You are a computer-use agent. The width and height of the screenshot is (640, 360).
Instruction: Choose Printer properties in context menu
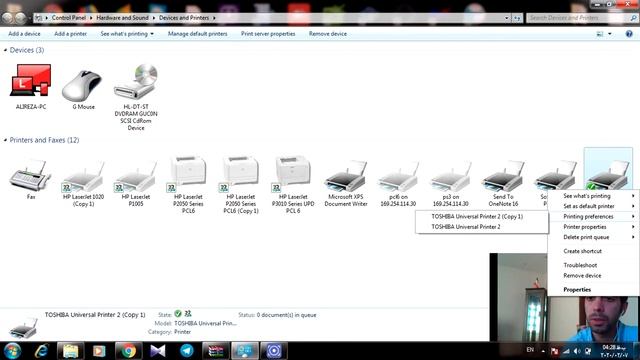click(593, 227)
